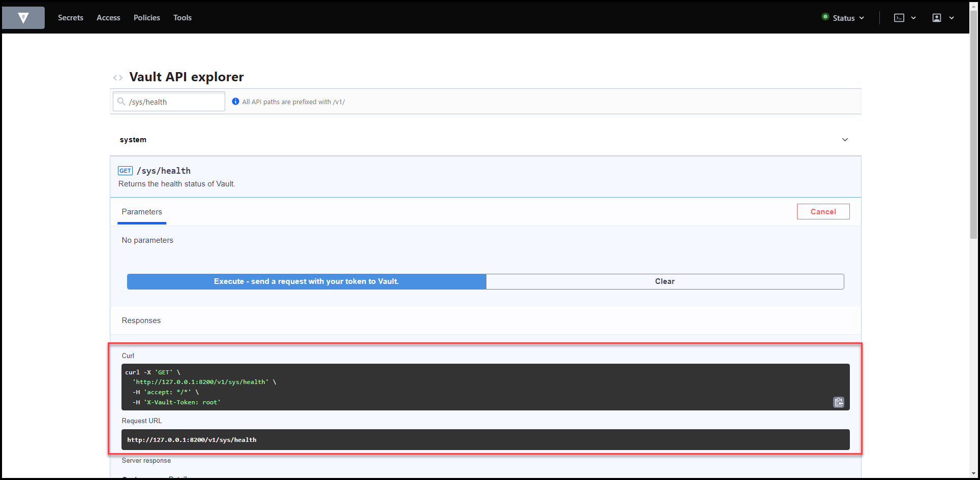Open the Status dropdown menu
This screenshot has width=980, height=480.
pyautogui.click(x=844, y=17)
